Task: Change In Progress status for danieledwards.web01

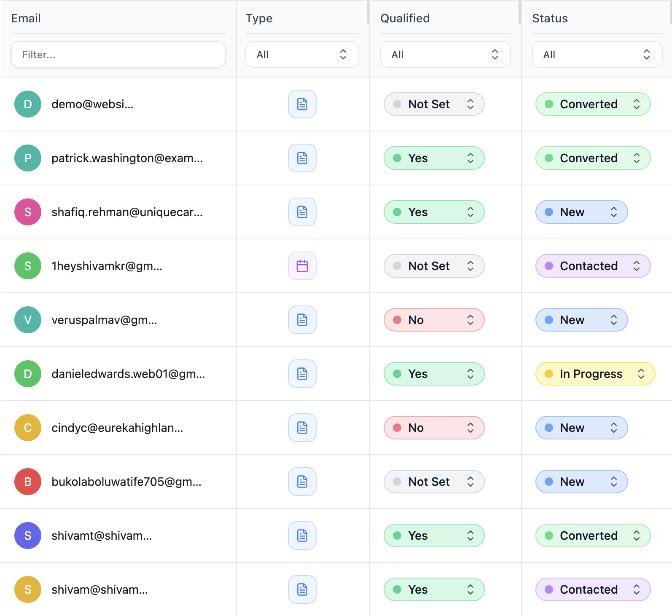Action: [595, 374]
